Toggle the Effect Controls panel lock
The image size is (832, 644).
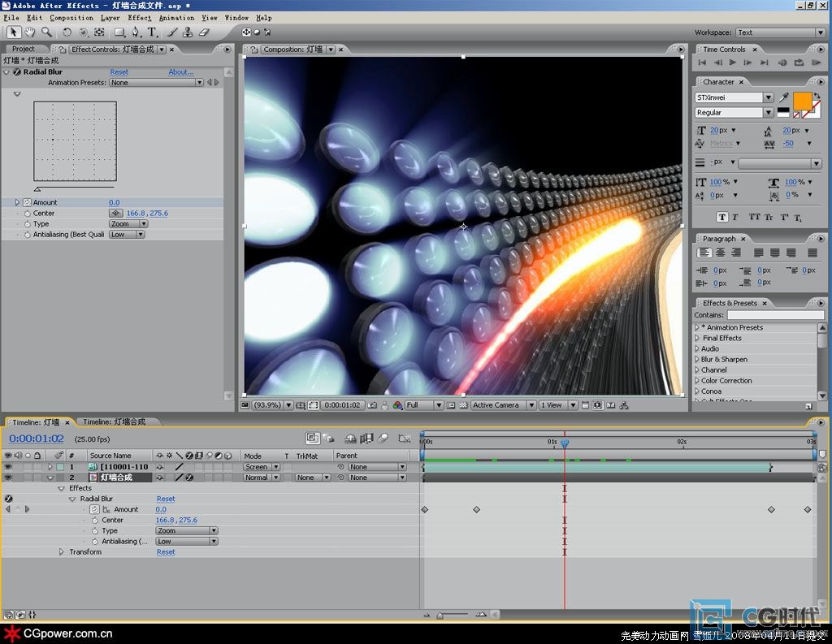(62, 50)
